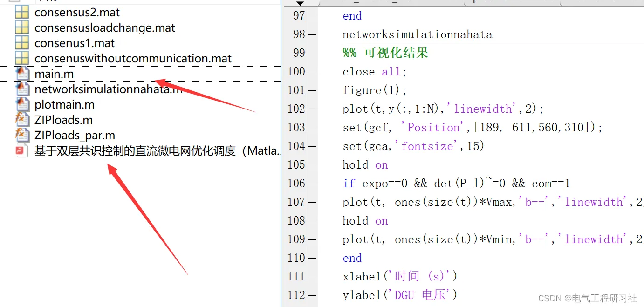Set a breakpoint at line number 100
644x307 pixels.
(296, 72)
